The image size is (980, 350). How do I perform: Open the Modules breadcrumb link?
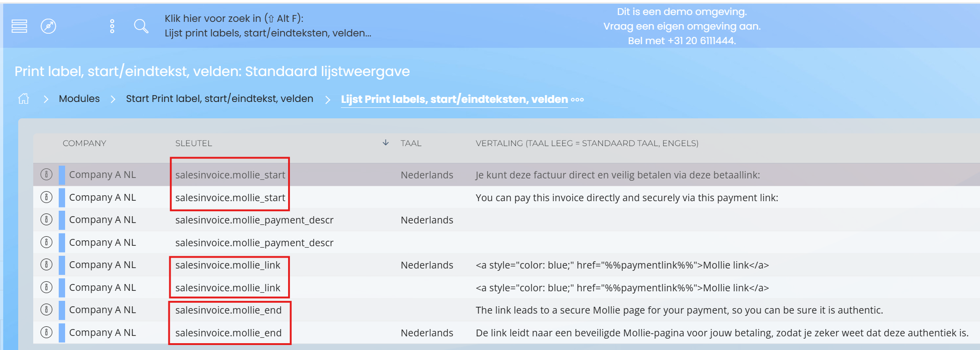point(79,99)
